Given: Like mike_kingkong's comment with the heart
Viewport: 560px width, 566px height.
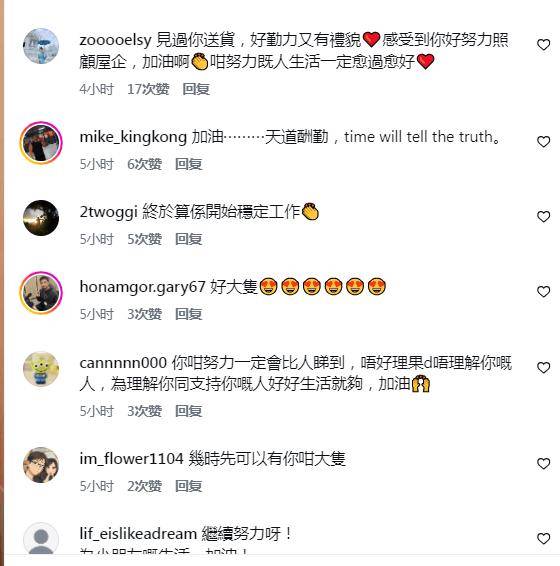Looking at the screenshot, I should click(543, 142).
